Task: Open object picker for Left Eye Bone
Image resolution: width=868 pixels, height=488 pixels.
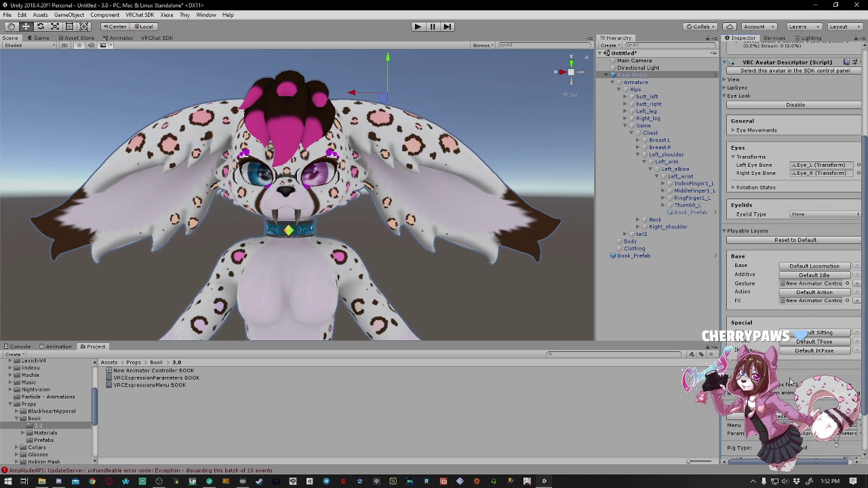Action: [859, 165]
